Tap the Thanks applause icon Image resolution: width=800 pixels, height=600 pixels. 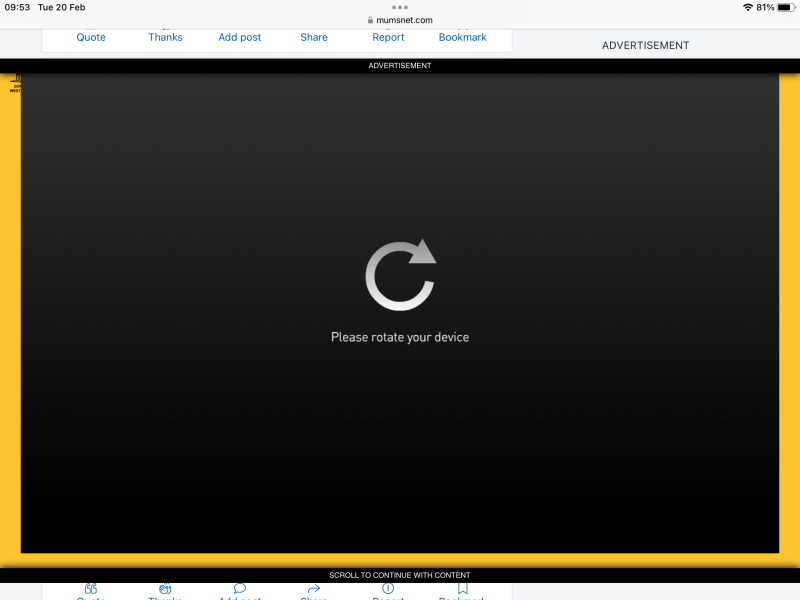[x=165, y=588]
